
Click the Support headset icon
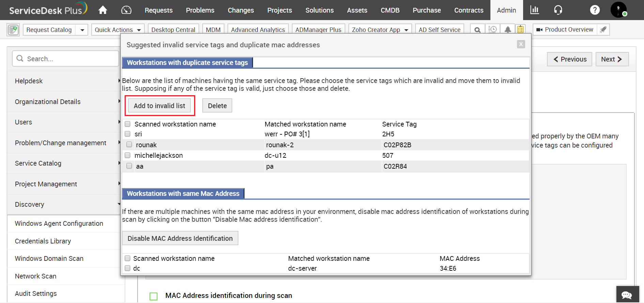pos(558,10)
